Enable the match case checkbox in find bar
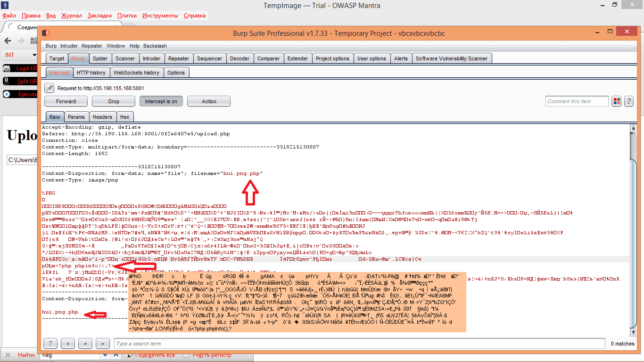 (x=186, y=355)
